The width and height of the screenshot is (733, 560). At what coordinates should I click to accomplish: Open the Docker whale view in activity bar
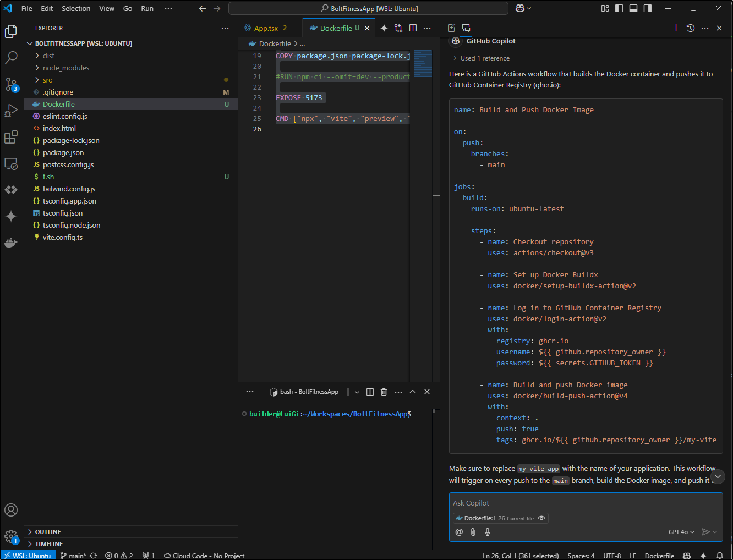click(11, 243)
